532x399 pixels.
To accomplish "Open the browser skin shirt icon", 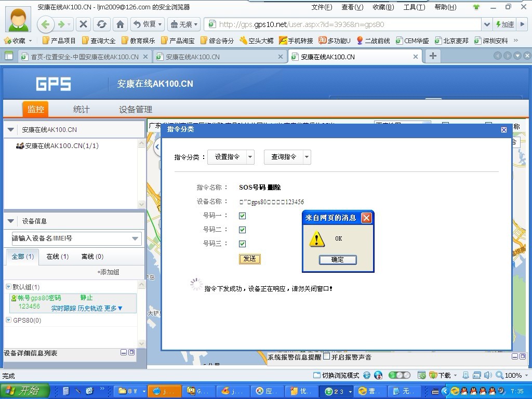I will 476,7.
